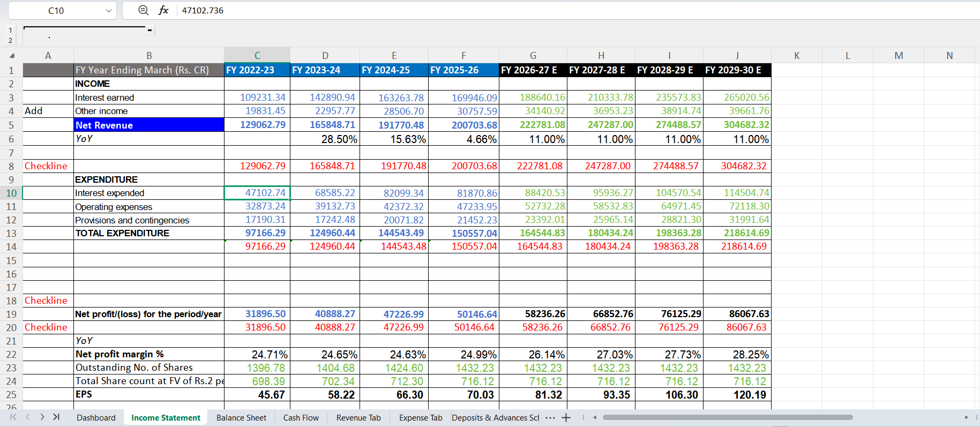This screenshot has height=427, width=980.
Task: Open the insert function fx icon
Action: click(163, 10)
